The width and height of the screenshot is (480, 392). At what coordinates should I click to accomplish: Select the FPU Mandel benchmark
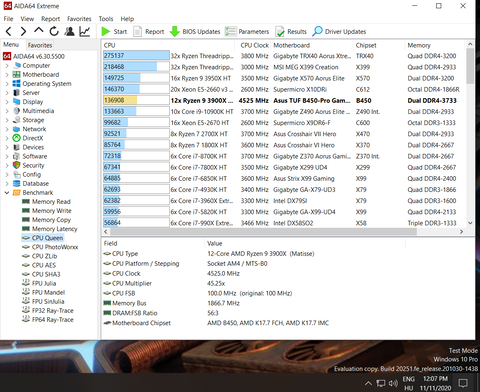(44, 293)
